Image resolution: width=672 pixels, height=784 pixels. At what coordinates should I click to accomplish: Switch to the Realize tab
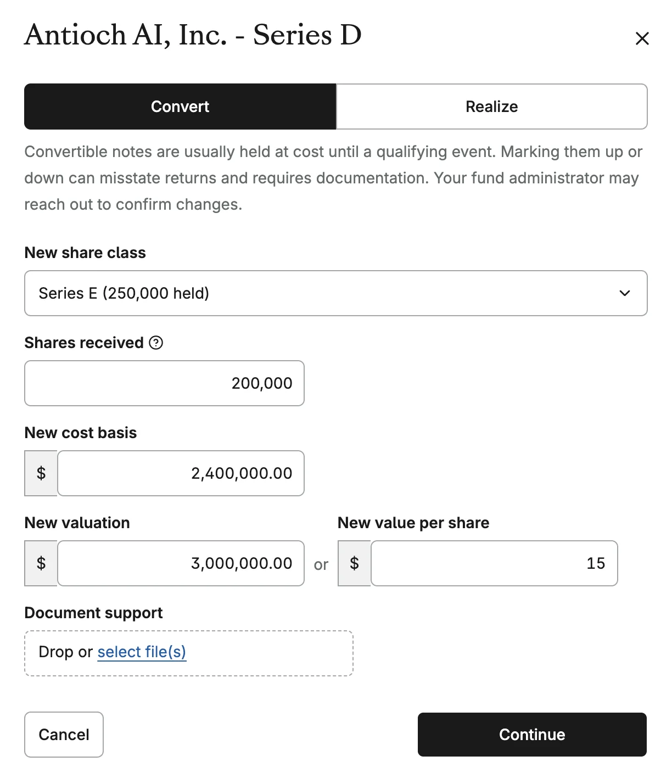pos(492,107)
